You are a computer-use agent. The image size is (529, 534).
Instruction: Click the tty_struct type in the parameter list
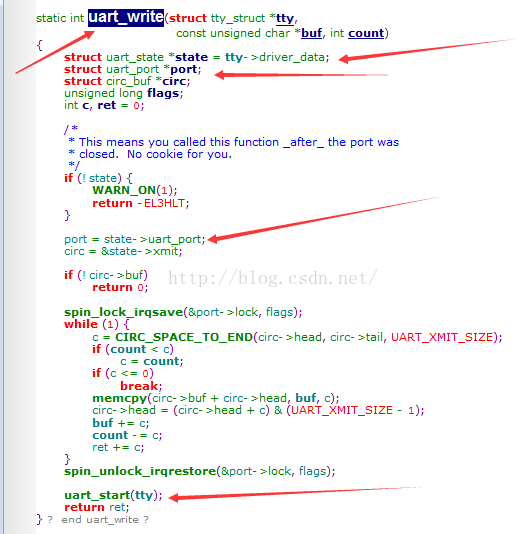(x=238, y=18)
